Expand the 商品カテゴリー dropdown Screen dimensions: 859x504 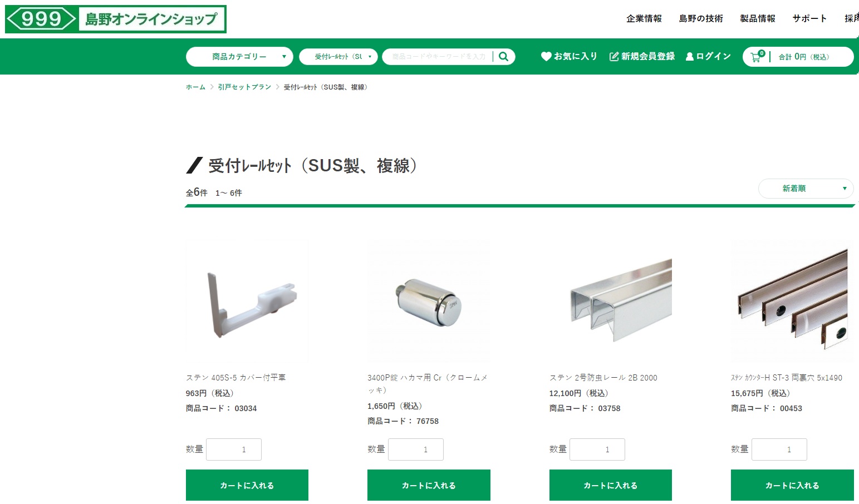point(239,57)
